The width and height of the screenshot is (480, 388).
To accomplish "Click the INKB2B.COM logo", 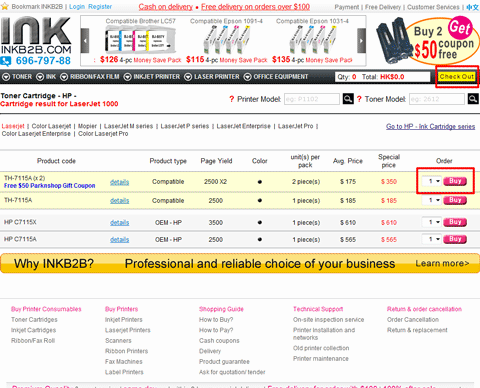I will pyautogui.click(x=36, y=35).
